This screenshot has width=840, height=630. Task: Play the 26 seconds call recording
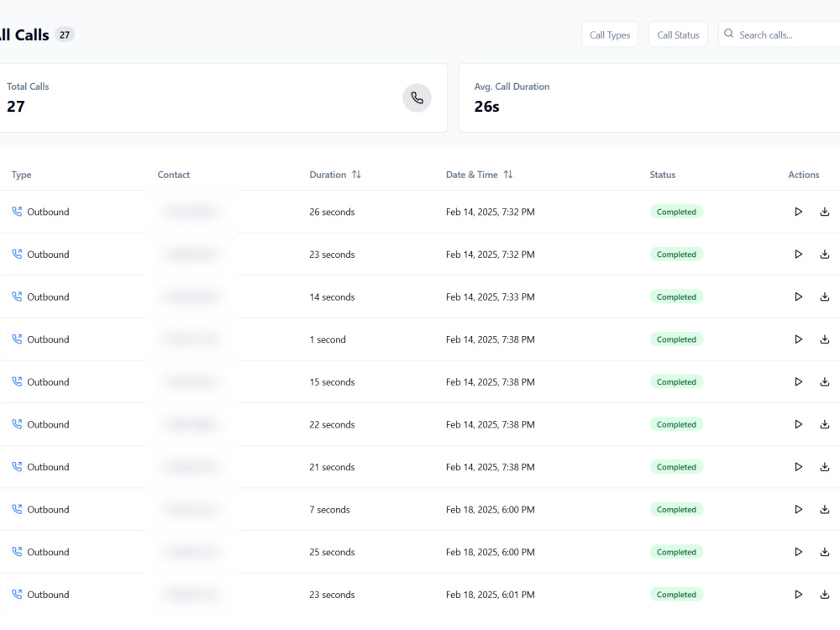tap(798, 212)
